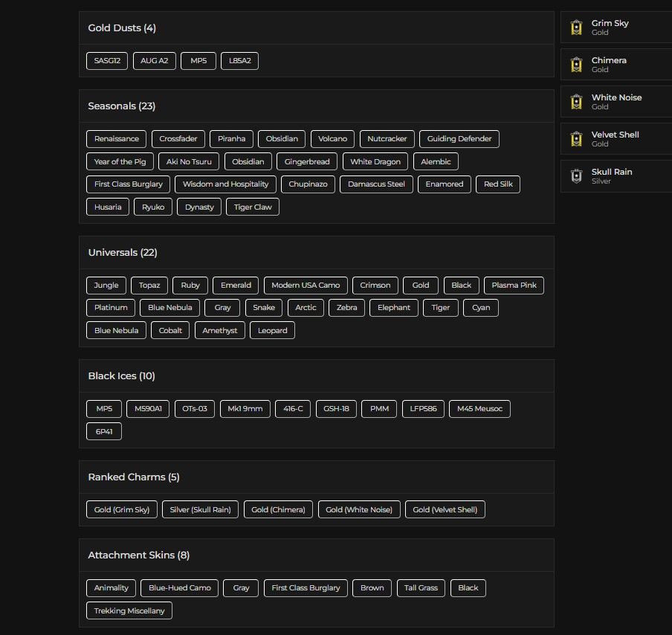Select the M45 Meusoc black ice tag

point(479,409)
